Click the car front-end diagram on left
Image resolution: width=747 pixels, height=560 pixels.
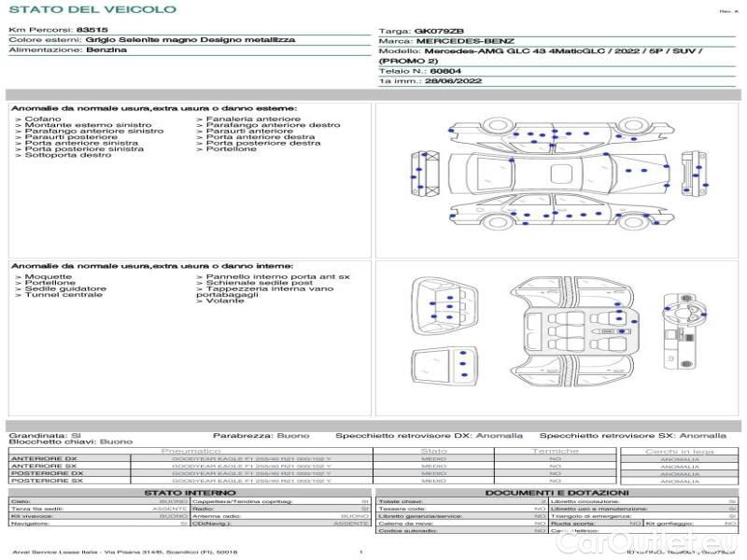[425, 174]
